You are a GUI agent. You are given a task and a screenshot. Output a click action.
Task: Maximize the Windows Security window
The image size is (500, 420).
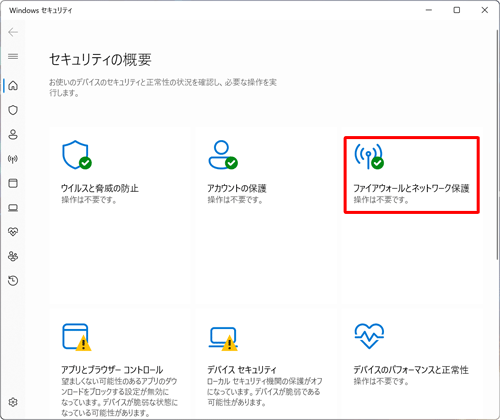(x=457, y=10)
